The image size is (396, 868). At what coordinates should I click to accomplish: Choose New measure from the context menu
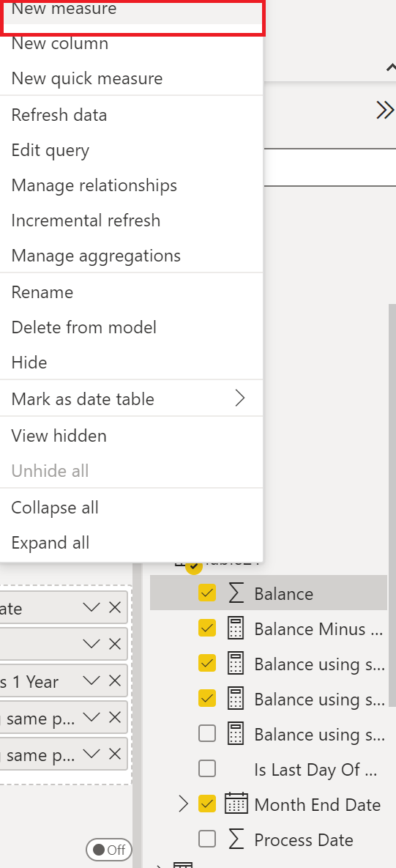tap(132, 11)
